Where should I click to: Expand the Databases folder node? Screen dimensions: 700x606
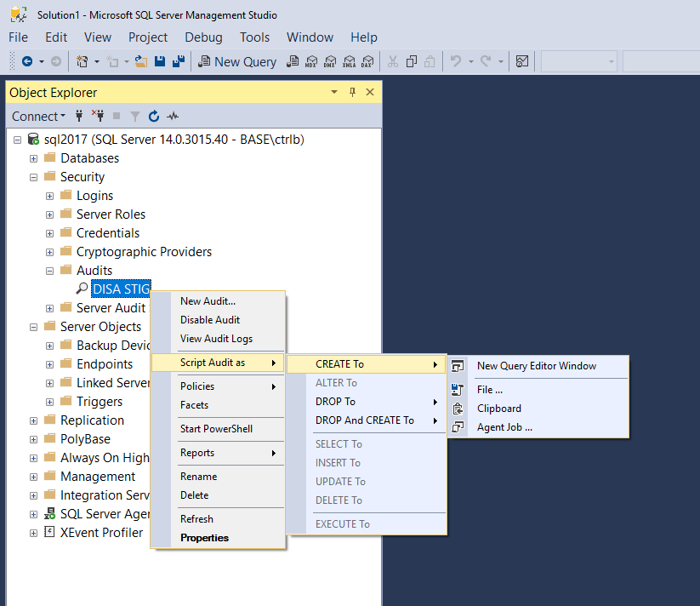(33, 158)
